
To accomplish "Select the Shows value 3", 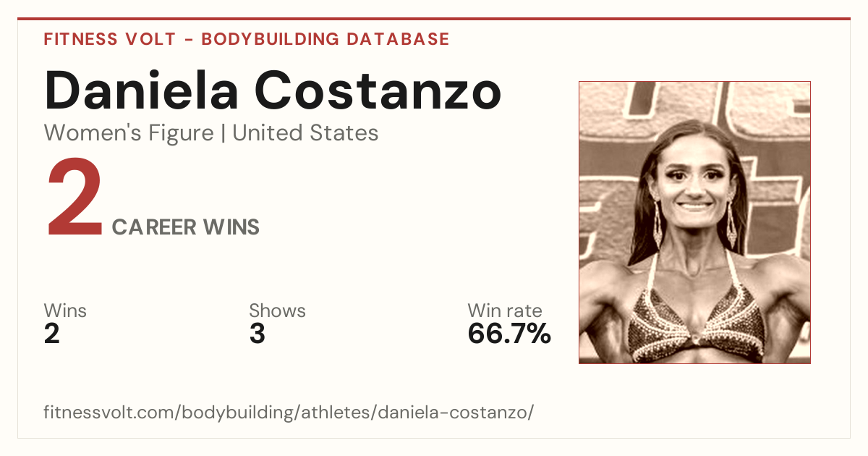I will coord(257,334).
